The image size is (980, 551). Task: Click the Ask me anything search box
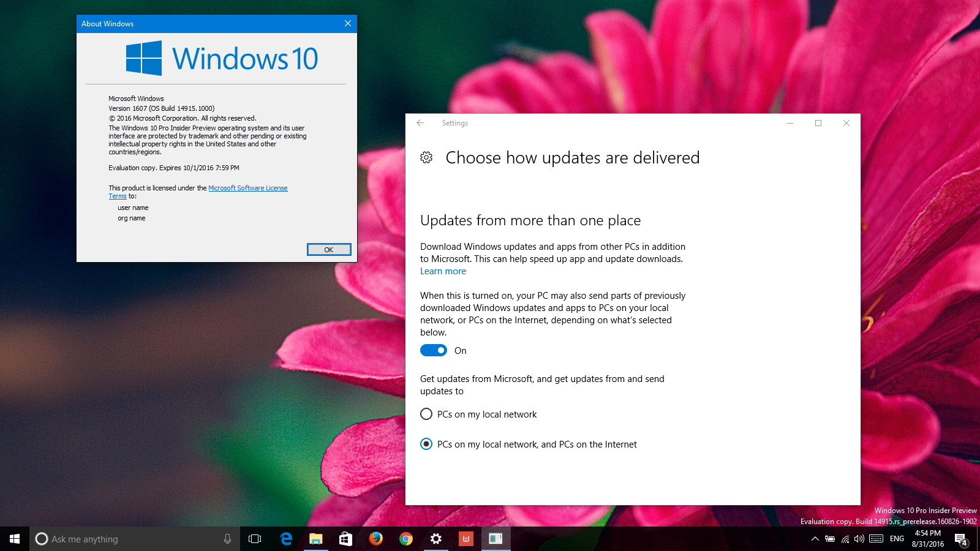(x=135, y=539)
